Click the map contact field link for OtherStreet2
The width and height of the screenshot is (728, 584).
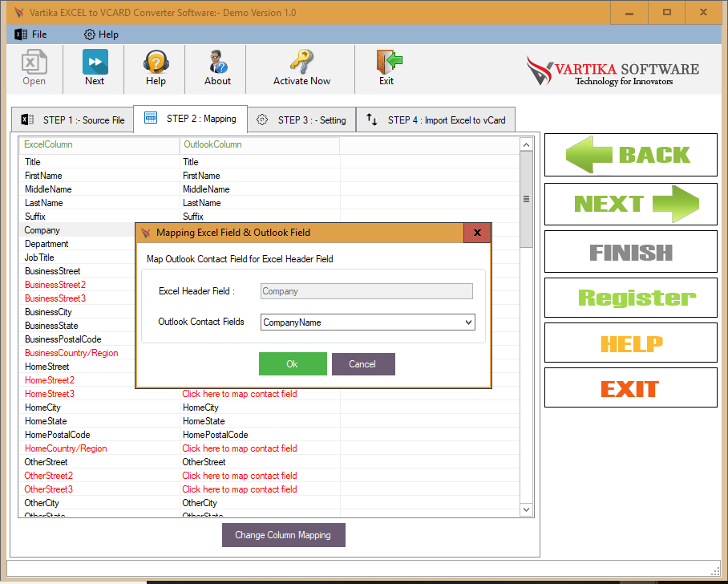tap(240, 476)
